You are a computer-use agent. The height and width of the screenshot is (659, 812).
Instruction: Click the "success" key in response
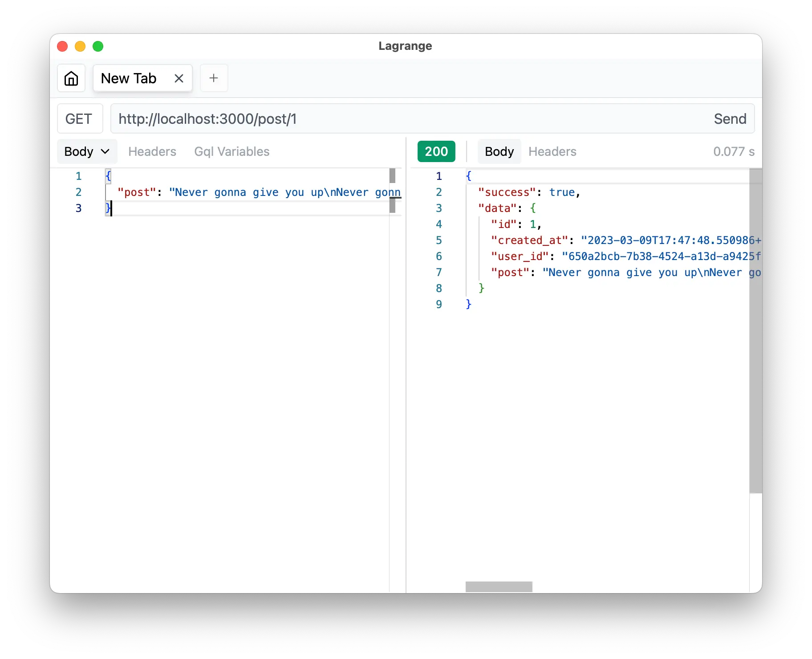[x=507, y=192]
